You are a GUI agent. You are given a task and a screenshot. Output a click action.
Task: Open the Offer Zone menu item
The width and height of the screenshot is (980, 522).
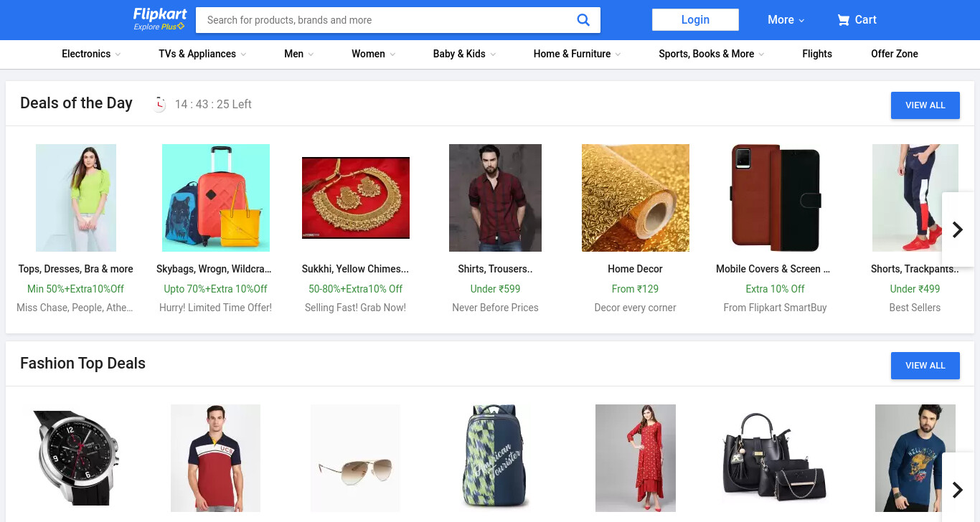(x=895, y=54)
